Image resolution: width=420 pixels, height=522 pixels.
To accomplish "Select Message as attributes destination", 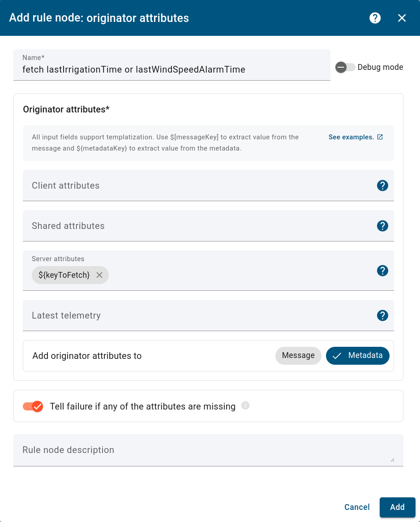I will pyautogui.click(x=298, y=356).
